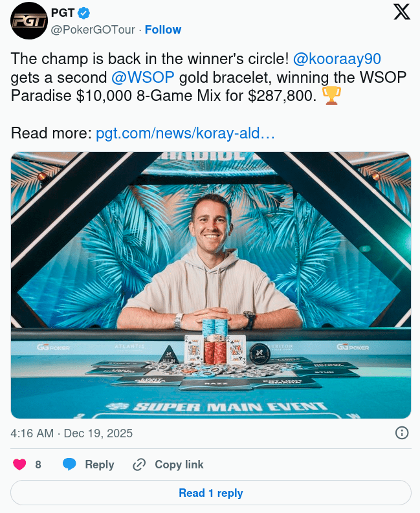Open the PGT profile avatar
Viewport: 420px width, 513px height.
click(x=28, y=20)
